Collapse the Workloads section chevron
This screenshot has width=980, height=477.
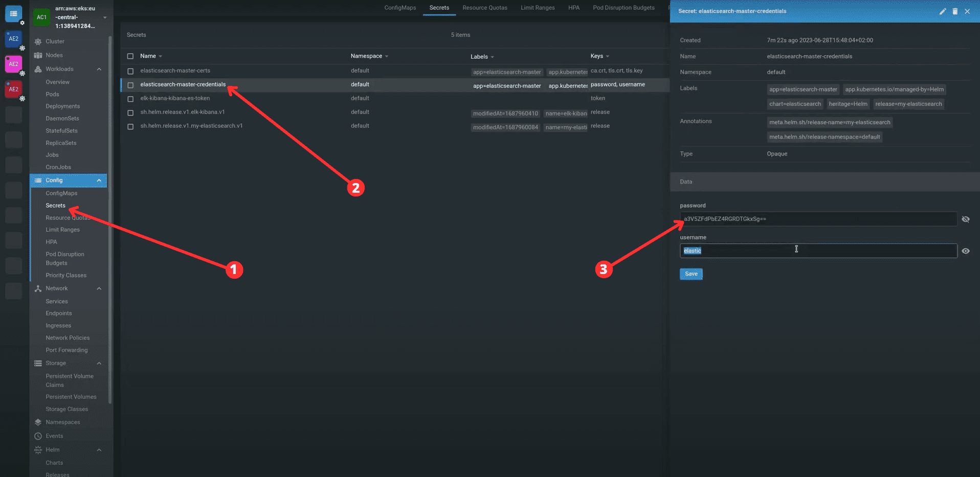click(x=99, y=69)
